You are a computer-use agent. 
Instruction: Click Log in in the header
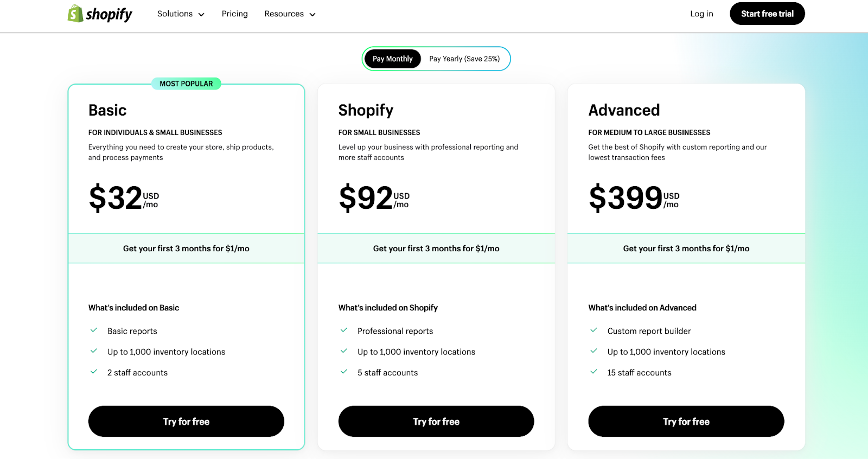(701, 14)
